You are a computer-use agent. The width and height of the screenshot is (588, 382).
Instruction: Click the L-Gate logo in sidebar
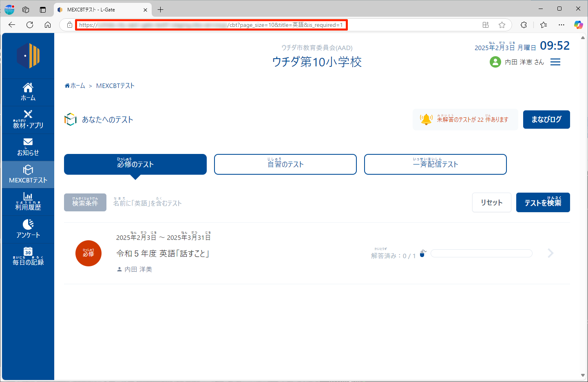coord(28,56)
